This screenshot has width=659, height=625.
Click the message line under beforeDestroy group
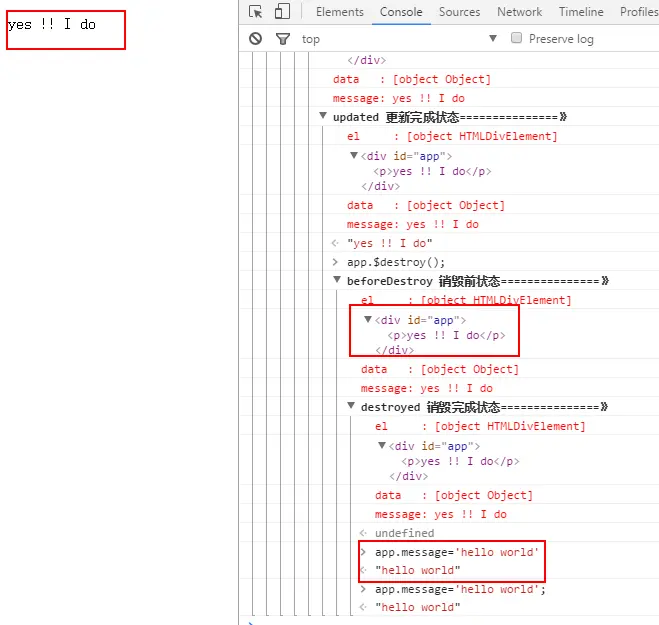pos(427,388)
